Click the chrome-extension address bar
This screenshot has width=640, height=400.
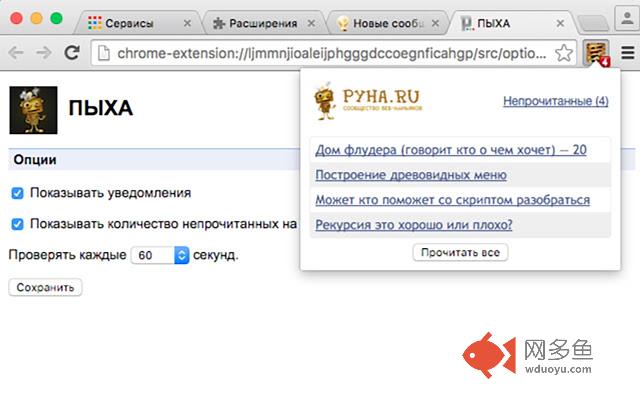331,53
